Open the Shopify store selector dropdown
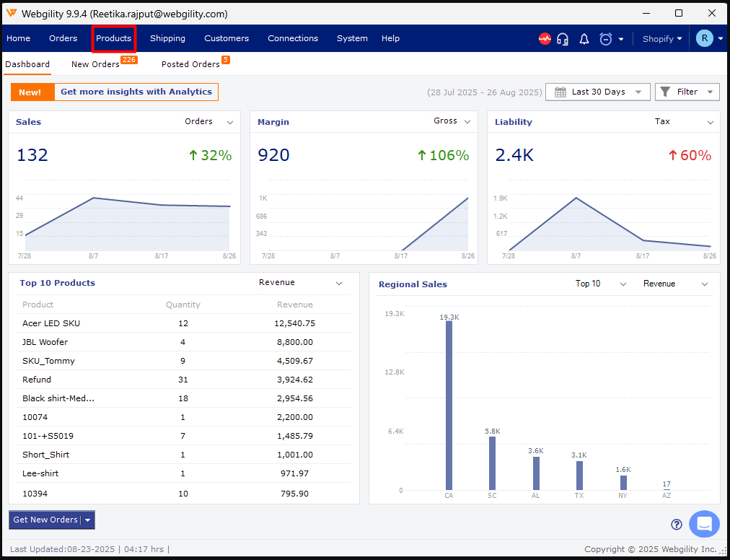Image resolution: width=730 pixels, height=560 pixels. [661, 39]
